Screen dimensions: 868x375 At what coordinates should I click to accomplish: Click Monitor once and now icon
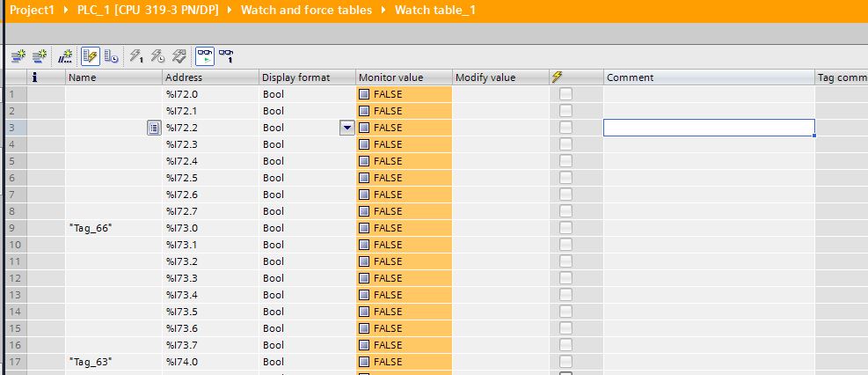click(x=226, y=56)
